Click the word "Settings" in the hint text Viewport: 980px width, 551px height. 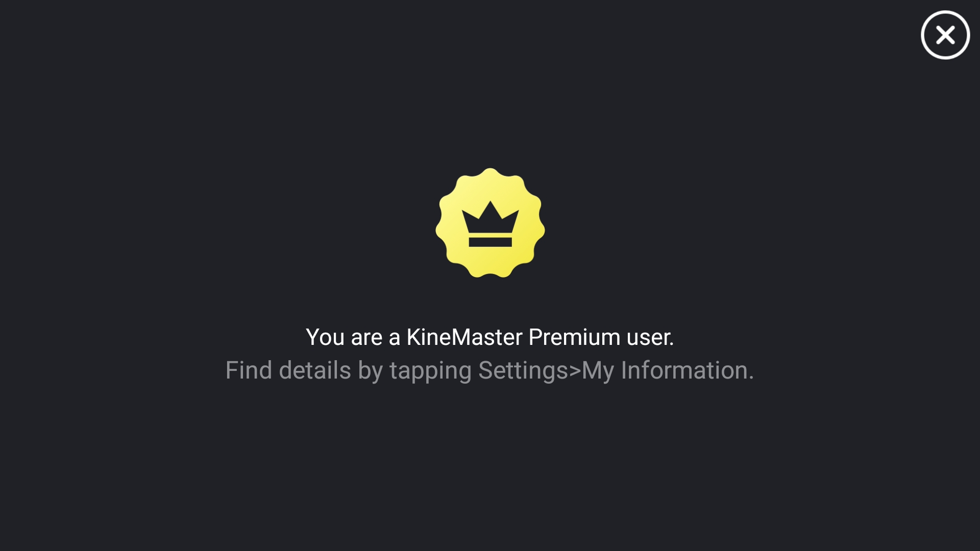coord(523,370)
